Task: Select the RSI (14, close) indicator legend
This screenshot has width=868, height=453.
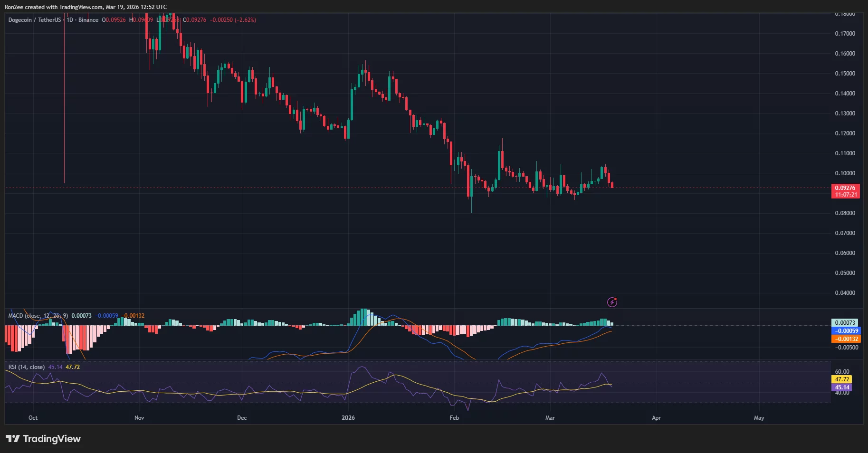Action: coord(26,367)
